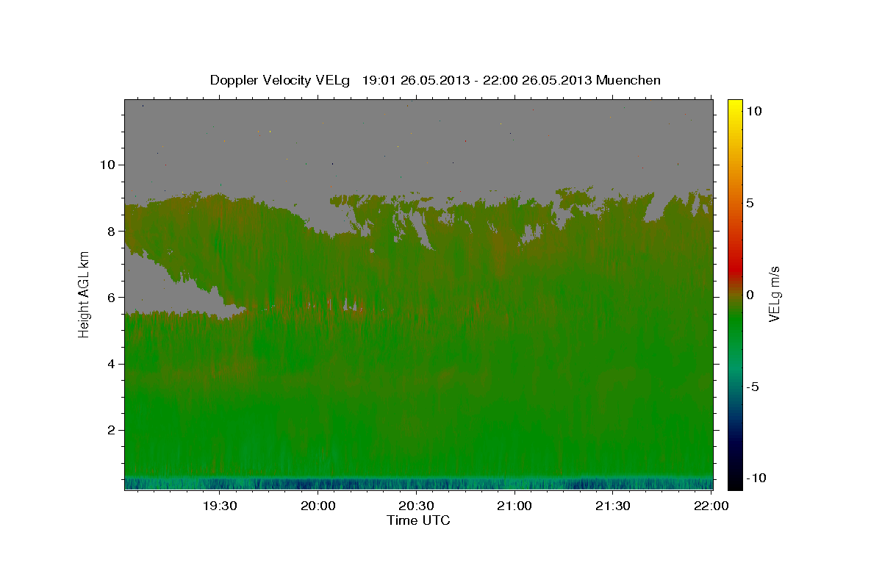Select the '21:30' time axis label
The height and width of the screenshot is (588, 882).
pyautogui.click(x=612, y=506)
